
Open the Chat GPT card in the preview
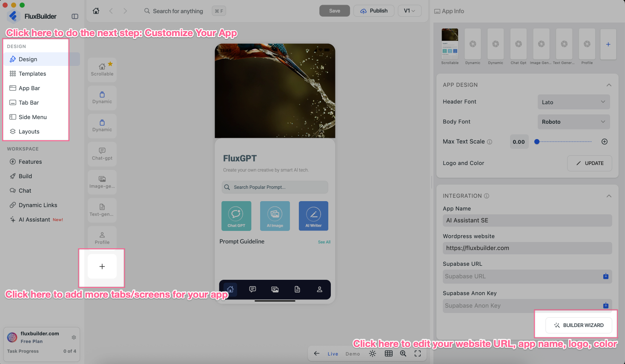pos(236,216)
